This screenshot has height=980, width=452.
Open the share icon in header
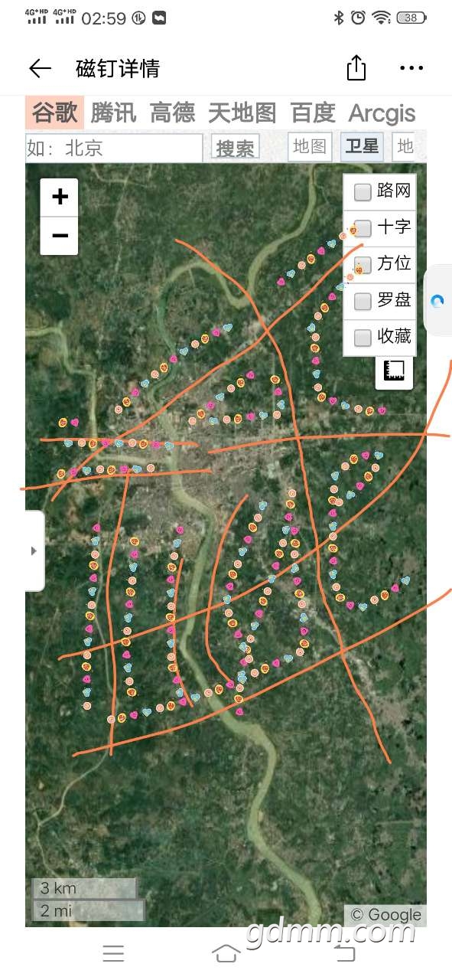tap(356, 67)
